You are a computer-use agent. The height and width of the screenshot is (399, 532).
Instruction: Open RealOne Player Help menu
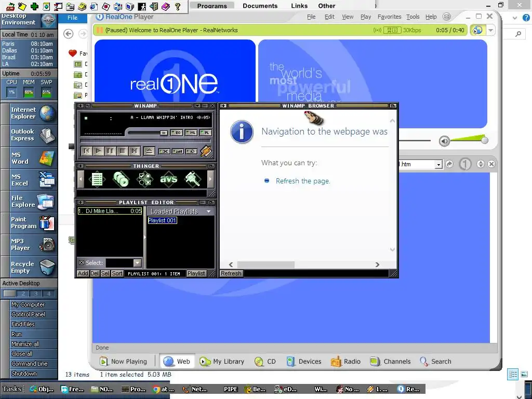tap(431, 17)
